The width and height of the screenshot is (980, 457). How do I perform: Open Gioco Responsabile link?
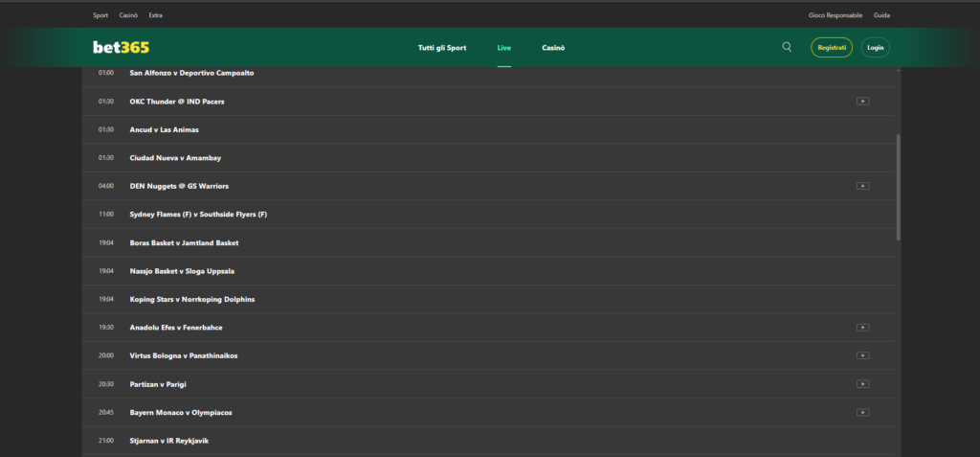tap(835, 15)
